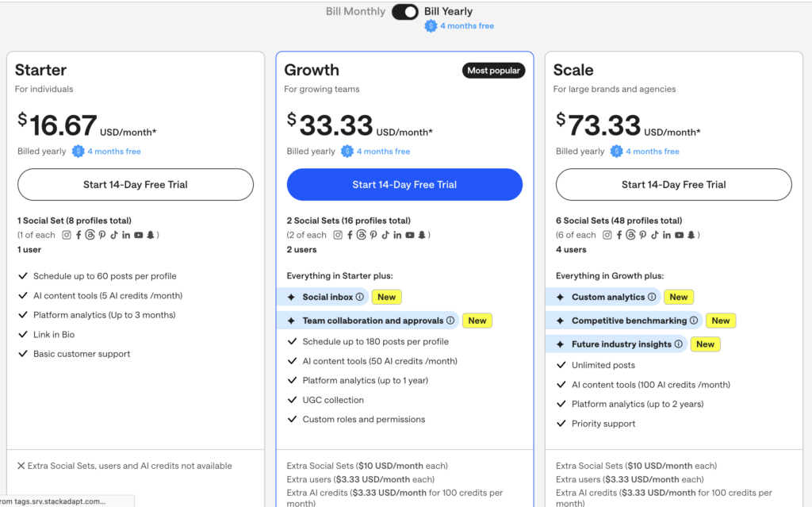Image resolution: width=812 pixels, height=507 pixels.
Task: Click the Pinterest icon in Scale plan
Action: [x=642, y=235]
